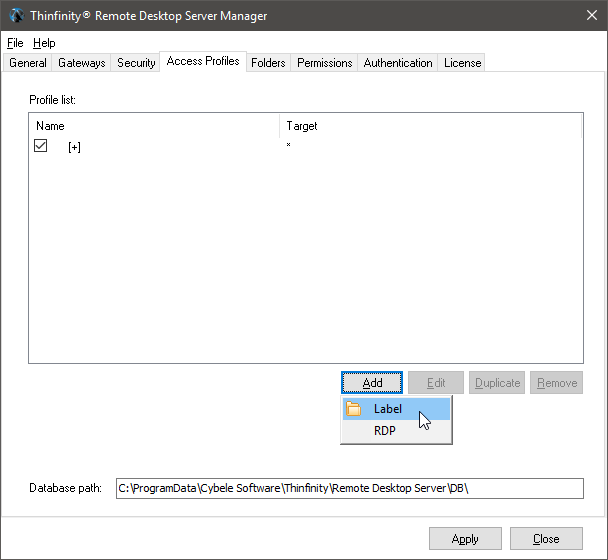Screen dimensions: 608x560
Task: Go to the Folders tab
Action: point(268,63)
